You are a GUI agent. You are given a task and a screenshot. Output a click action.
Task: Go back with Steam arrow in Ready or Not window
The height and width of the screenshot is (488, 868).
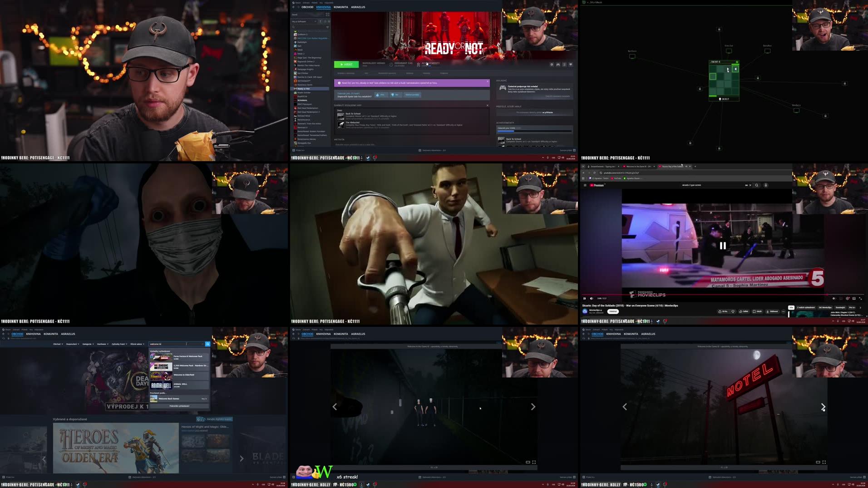294,7
